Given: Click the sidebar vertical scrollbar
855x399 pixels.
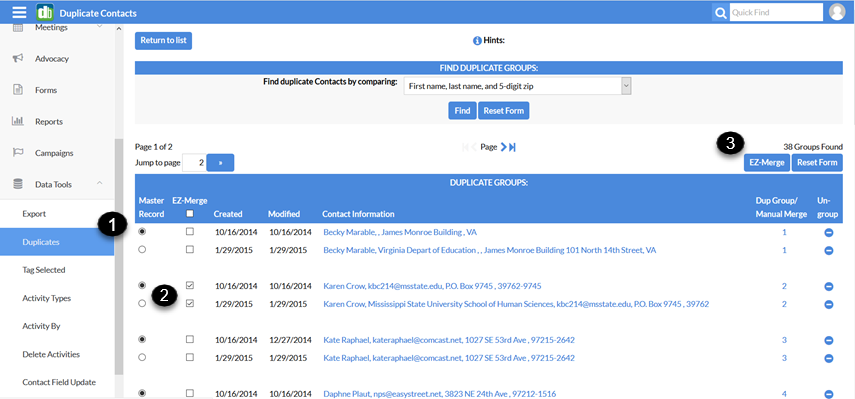Looking at the screenshot, I should coord(119,256).
